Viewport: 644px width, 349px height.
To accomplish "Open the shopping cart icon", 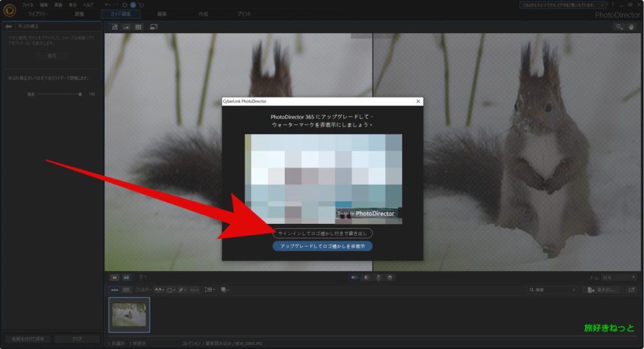I will point(142,5).
